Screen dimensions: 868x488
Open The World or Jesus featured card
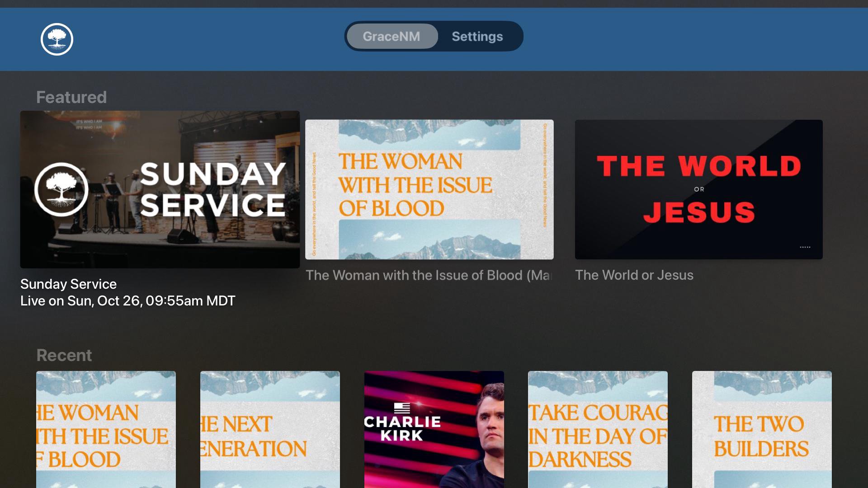[x=698, y=189]
